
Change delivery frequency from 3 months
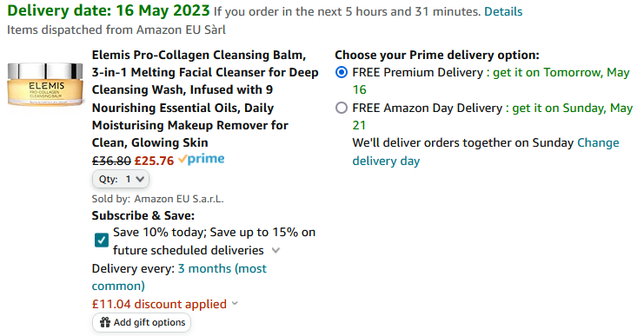coord(179,277)
